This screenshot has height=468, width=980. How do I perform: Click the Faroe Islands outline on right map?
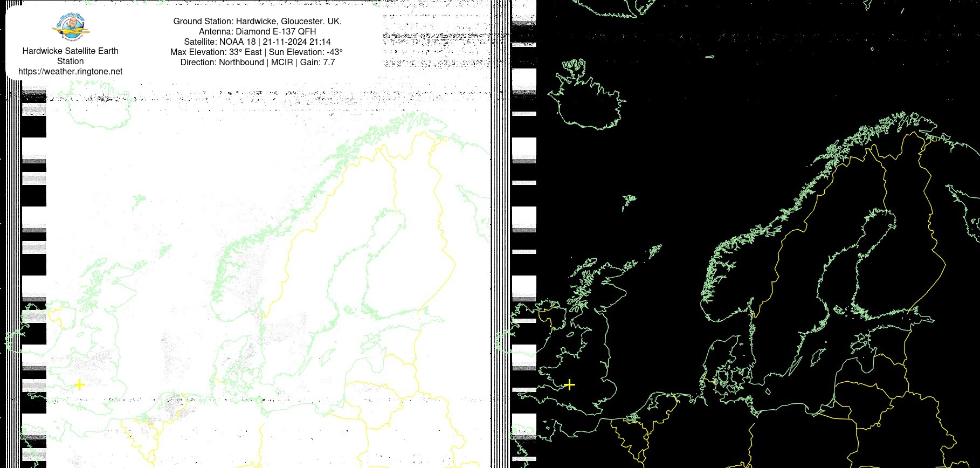click(x=629, y=202)
